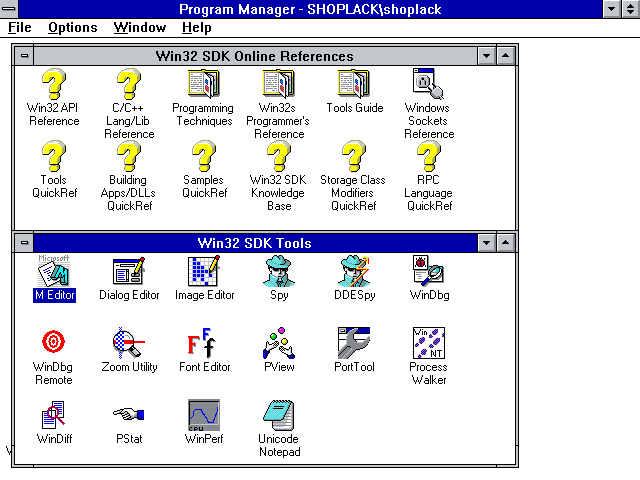Open the Help menu
Screen dimensions: 640x480
point(196,27)
